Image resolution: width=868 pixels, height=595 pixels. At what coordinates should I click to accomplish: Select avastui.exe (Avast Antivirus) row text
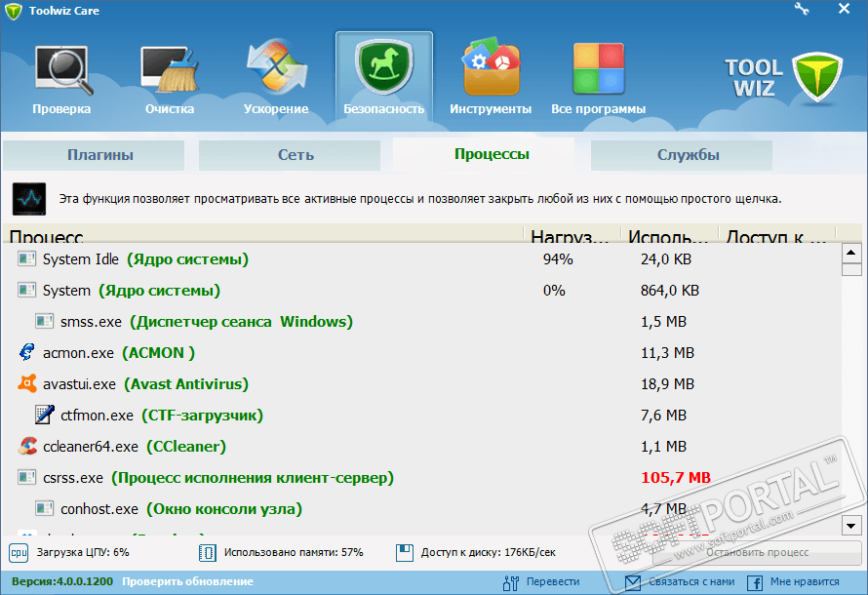pos(145,384)
